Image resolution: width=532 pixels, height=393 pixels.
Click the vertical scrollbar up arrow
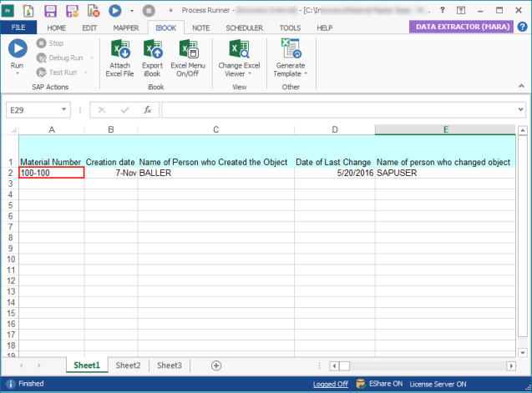point(523,130)
